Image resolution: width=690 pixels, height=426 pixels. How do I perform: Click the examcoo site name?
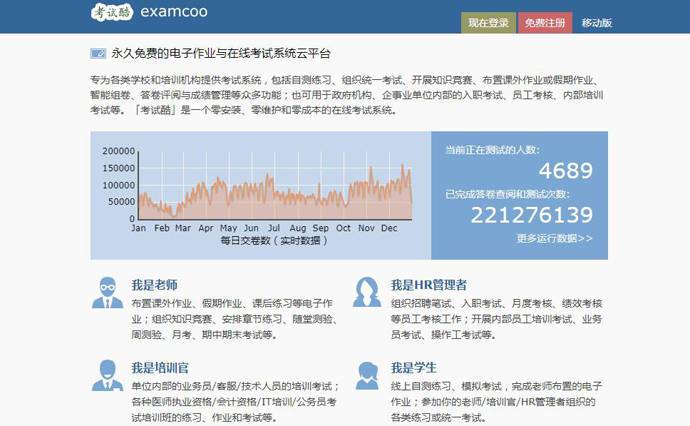177,14
